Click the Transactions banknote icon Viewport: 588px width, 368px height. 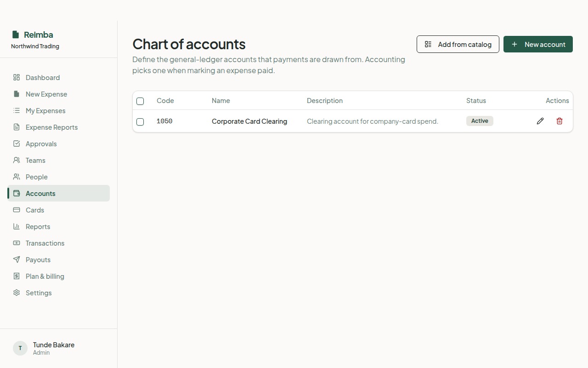(x=17, y=243)
